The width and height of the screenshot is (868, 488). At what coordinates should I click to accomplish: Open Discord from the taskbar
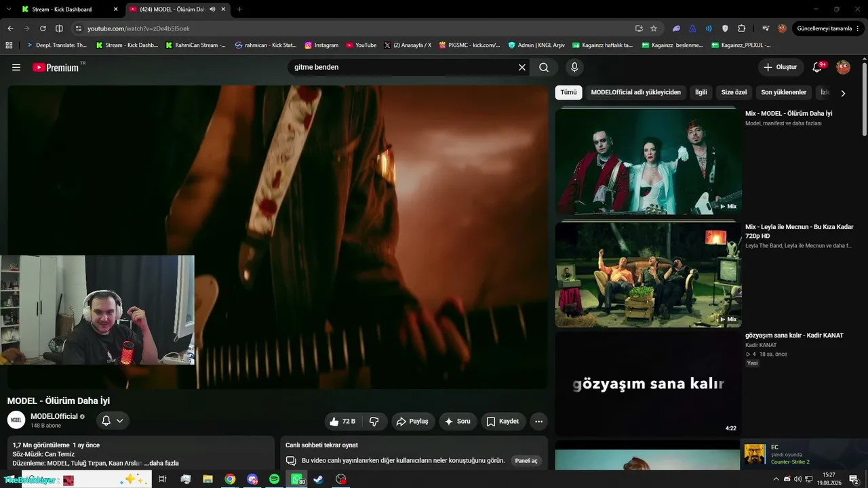click(x=252, y=479)
